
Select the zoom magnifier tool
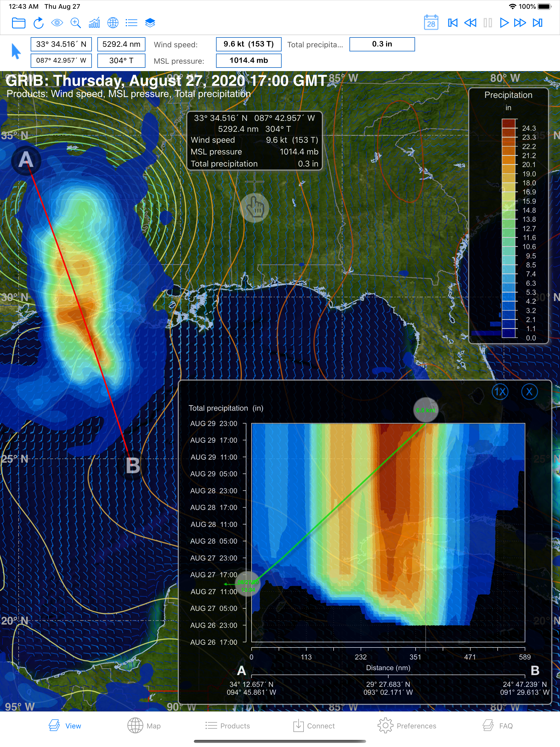76,23
